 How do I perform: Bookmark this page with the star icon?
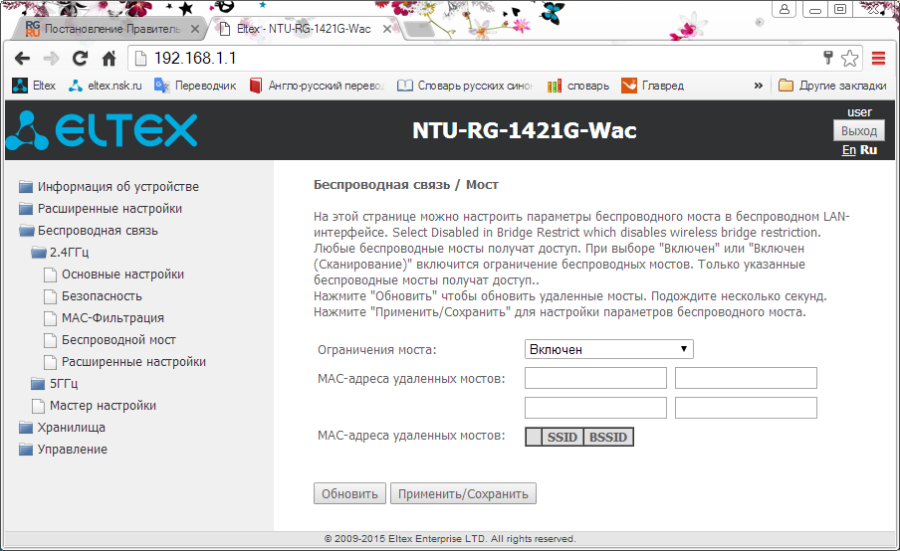click(849, 58)
